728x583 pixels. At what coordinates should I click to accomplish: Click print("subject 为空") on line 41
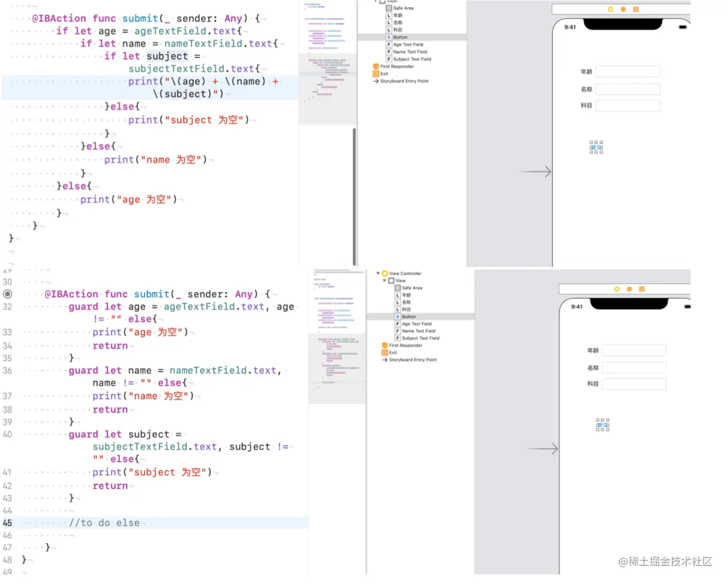coord(153,473)
